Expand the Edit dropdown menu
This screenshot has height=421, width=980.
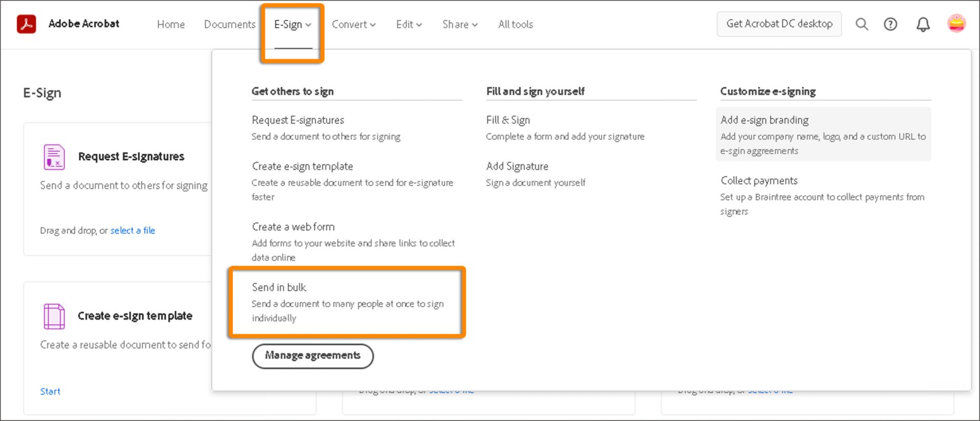tap(409, 24)
